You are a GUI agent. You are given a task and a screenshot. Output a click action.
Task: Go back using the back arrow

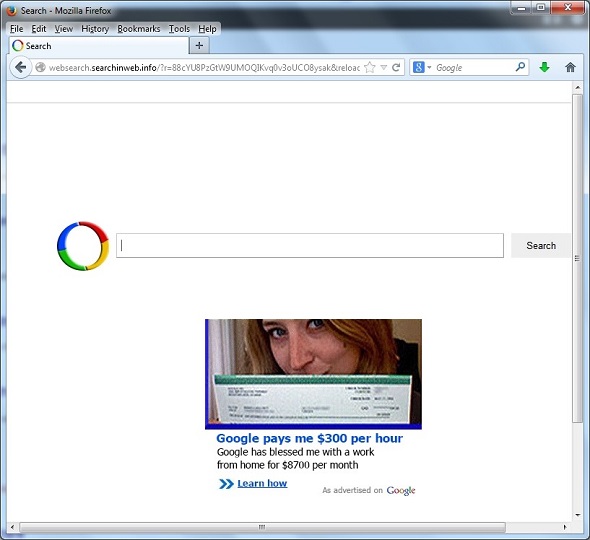coord(21,68)
